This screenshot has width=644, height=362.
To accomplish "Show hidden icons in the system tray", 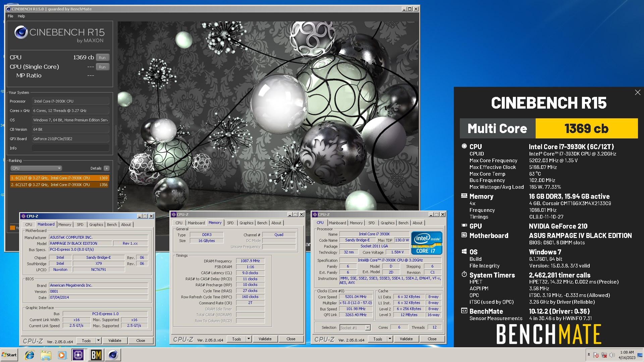I will coord(588,355).
